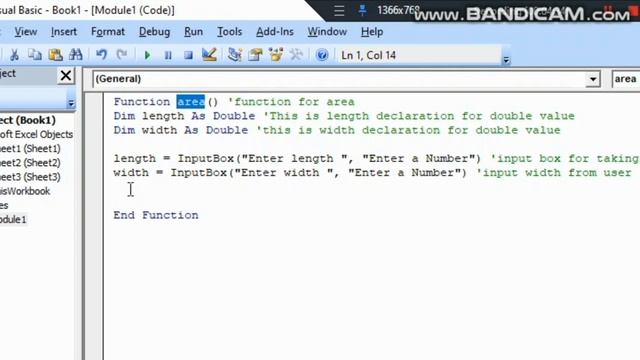Click the End Function line
This screenshot has height=360, width=640.
(156, 215)
